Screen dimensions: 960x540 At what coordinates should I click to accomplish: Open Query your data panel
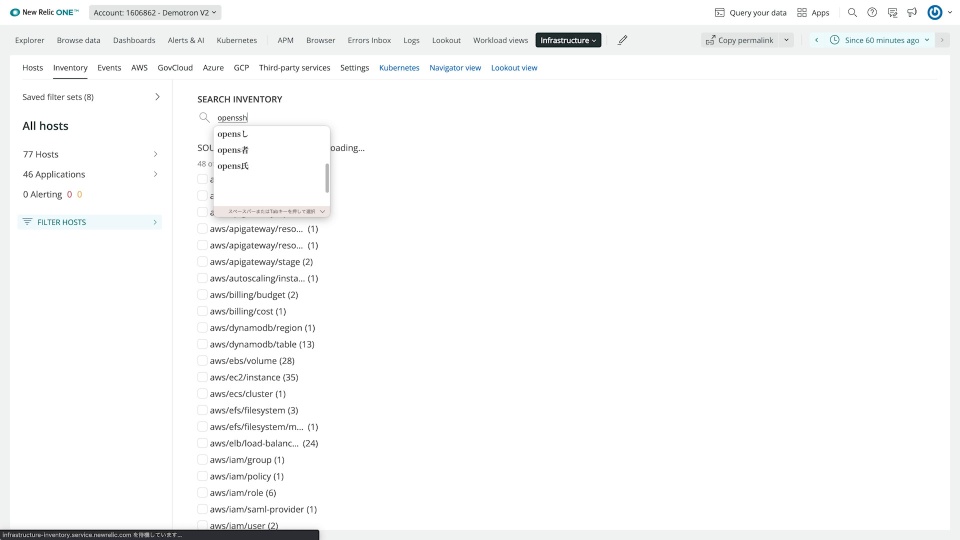(x=751, y=12)
